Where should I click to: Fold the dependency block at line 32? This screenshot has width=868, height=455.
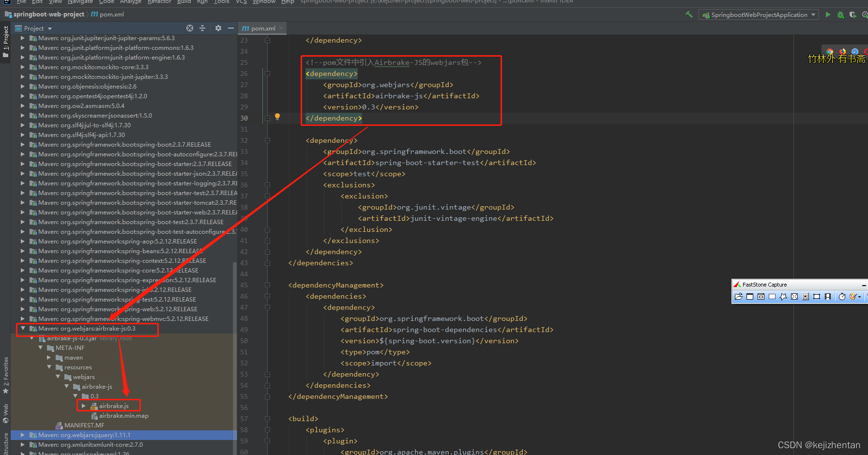pos(267,140)
